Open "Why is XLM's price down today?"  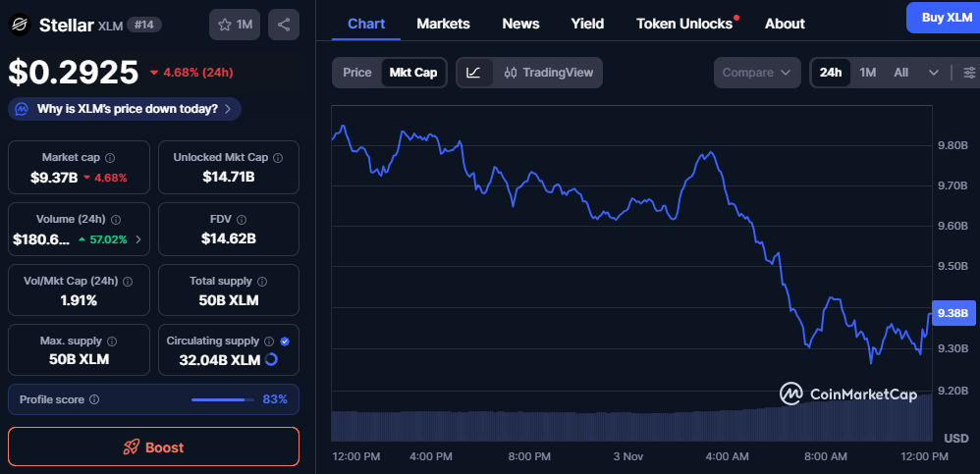click(125, 109)
